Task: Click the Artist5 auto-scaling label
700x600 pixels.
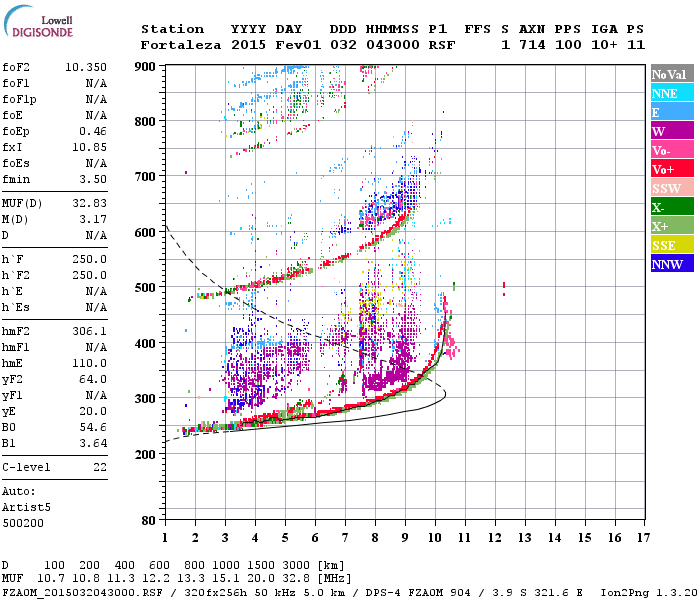Action: [26, 508]
